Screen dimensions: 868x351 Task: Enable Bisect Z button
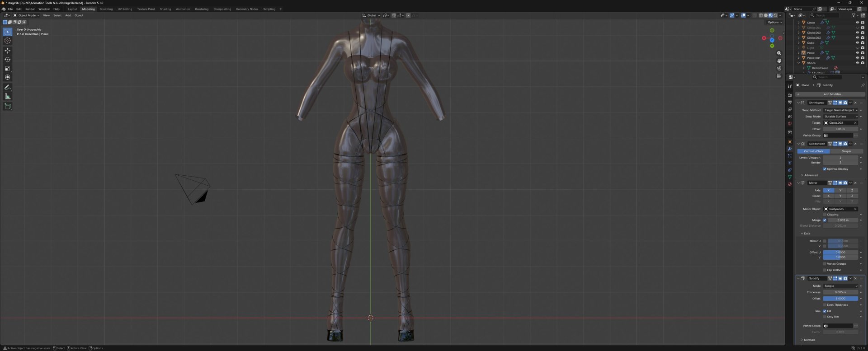[x=852, y=196]
